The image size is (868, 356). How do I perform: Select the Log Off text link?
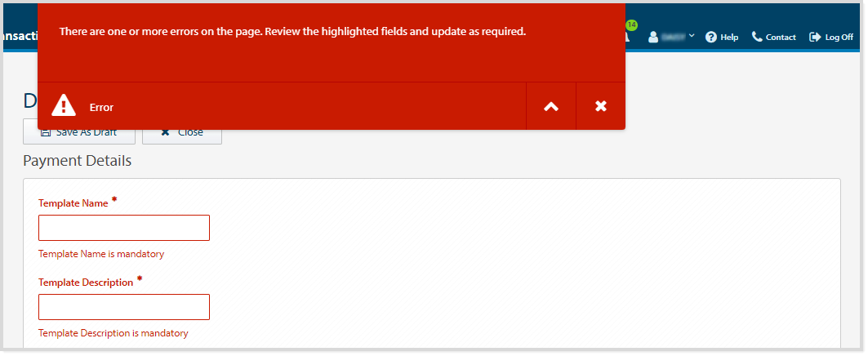pyautogui.click(x=839, y=37)
